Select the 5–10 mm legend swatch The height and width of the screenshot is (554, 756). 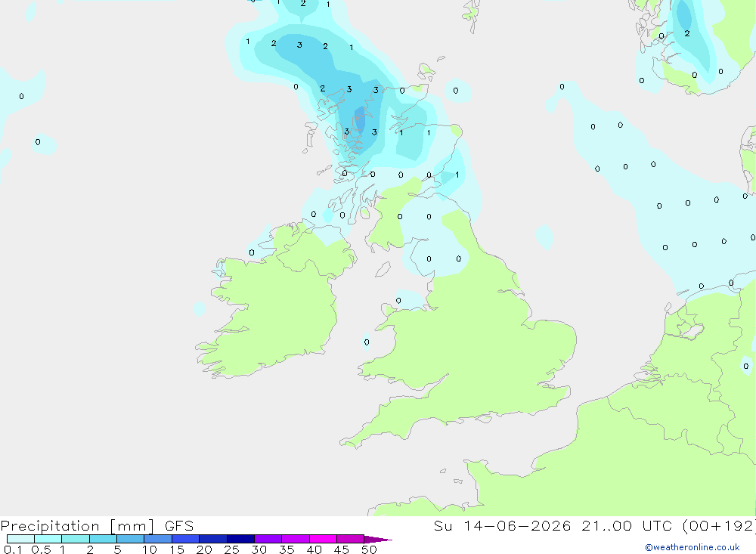pos(131,539)
